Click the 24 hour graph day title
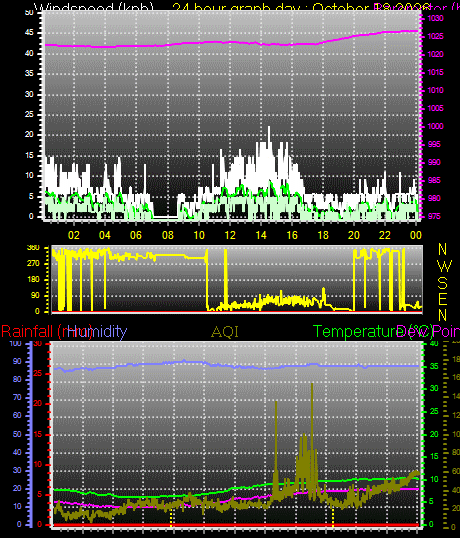The width and height of the screenshot is (460, 538). coord(241,8)
